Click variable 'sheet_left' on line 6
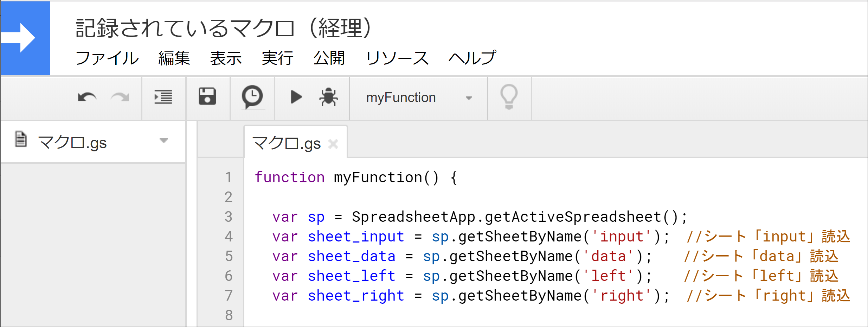The height and width of the screenshot is (327, 868). 352,276
